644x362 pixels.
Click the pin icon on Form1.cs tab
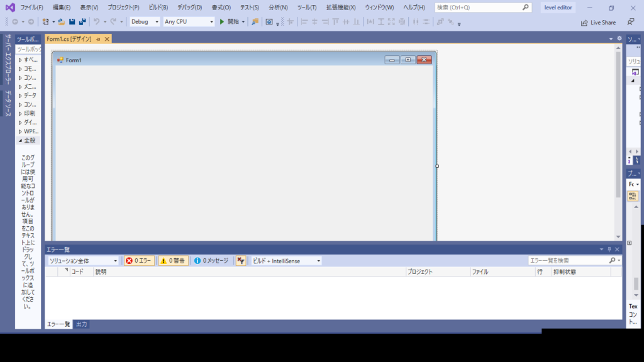pyautogui.click(x=98, y=39)
